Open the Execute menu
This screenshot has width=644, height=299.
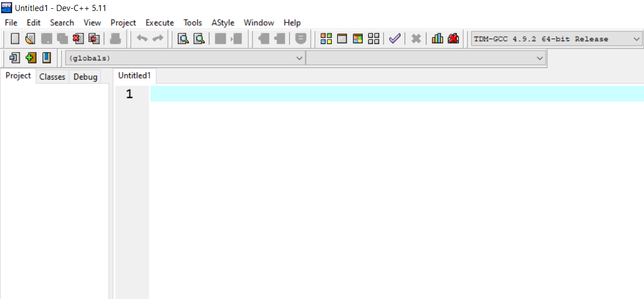tap(160, 22)
